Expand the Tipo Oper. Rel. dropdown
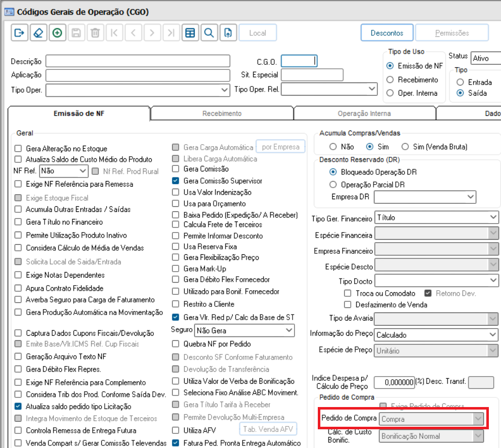 click(329, 89)
